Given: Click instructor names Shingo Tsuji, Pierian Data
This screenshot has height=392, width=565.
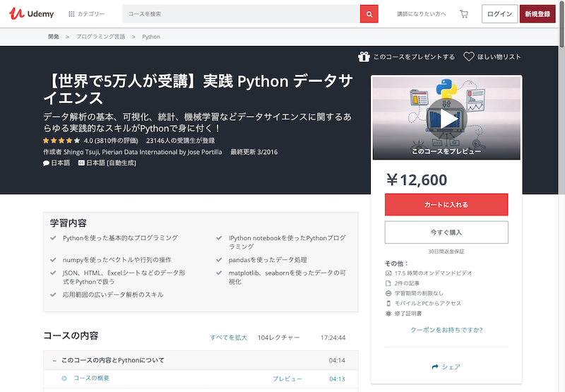Looking at the screenshot, I should (143, 152).
